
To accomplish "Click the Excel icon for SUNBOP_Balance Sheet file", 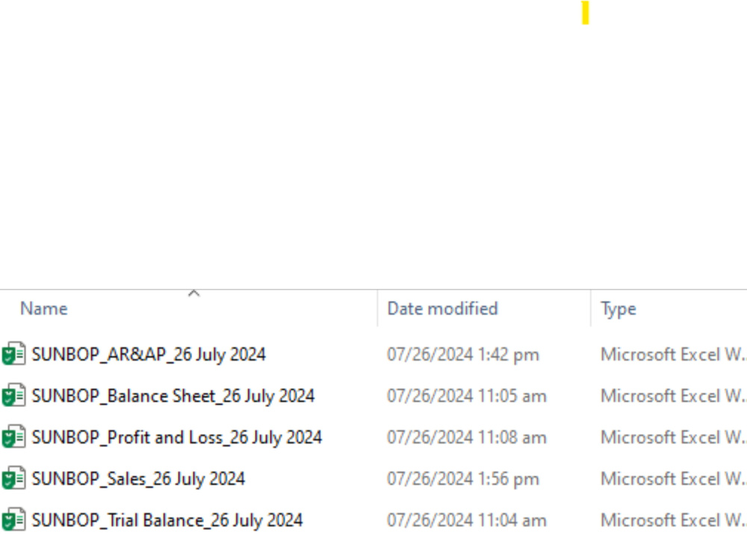I will click(x=13, y=395).
